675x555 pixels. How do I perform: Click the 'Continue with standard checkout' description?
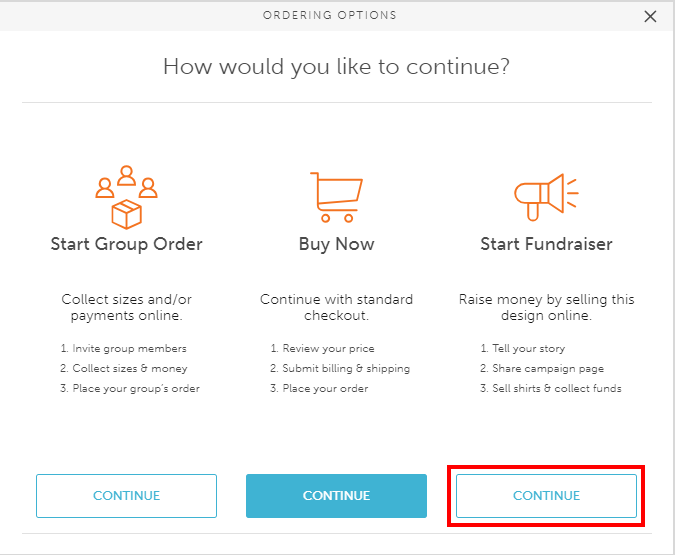[x=336, y=307]
